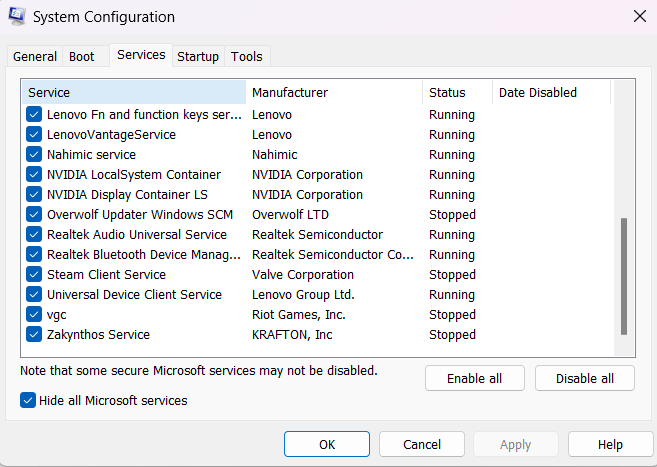Click the System Configuration title bar icon

17,16
